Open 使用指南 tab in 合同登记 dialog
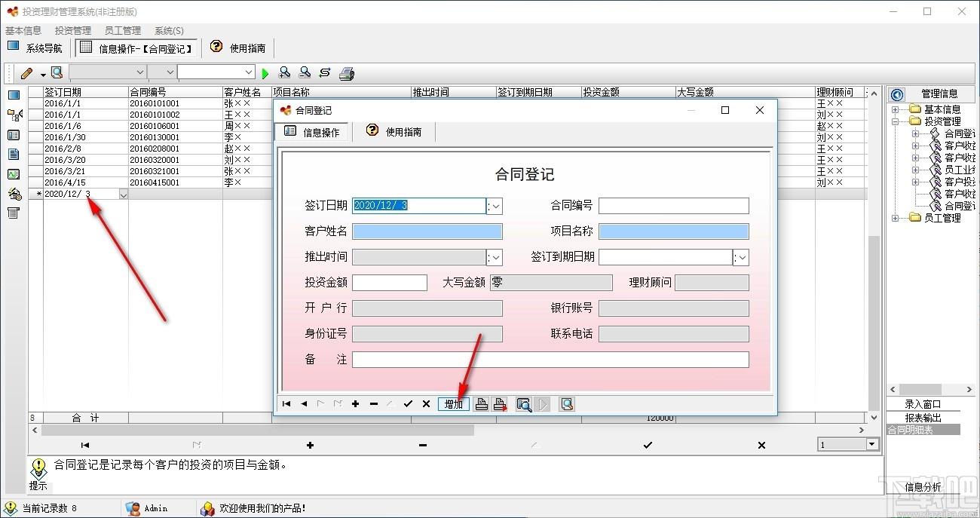Image resolution: width=980 pixels, height=518 pixels. tap(394, 132)
